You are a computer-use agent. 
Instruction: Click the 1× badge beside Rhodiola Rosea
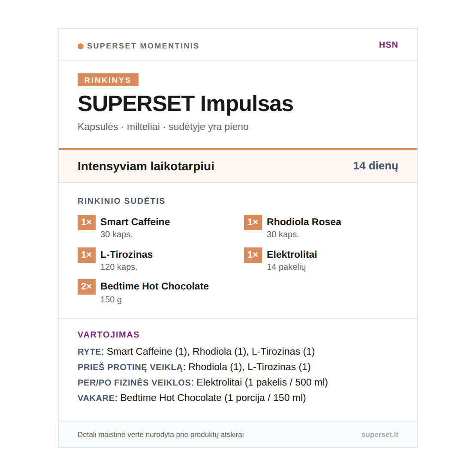click(x=253, y=222)
